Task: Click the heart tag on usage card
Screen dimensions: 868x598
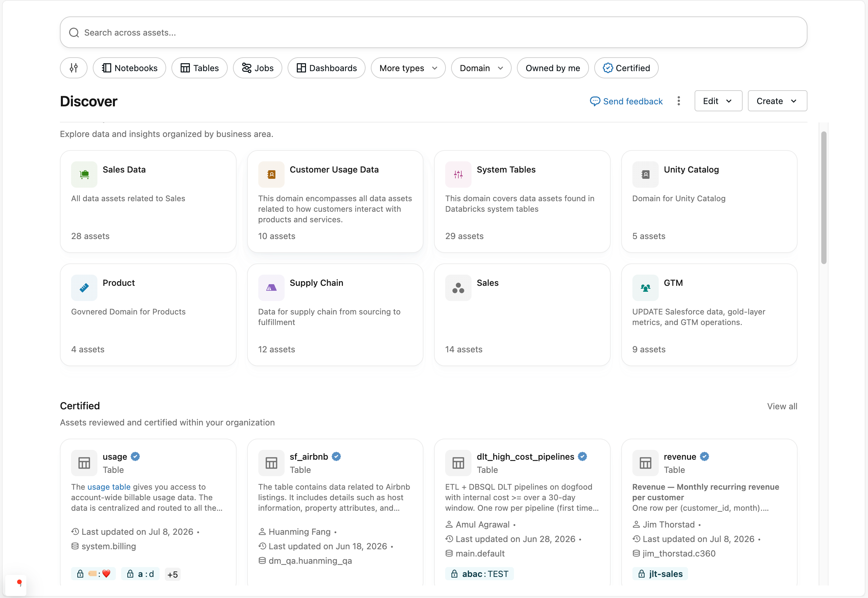Action: point(93,574)
